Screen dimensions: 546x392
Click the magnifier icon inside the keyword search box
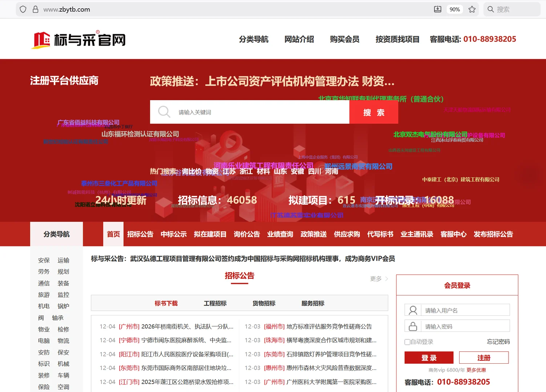click(x=164, y=112)
